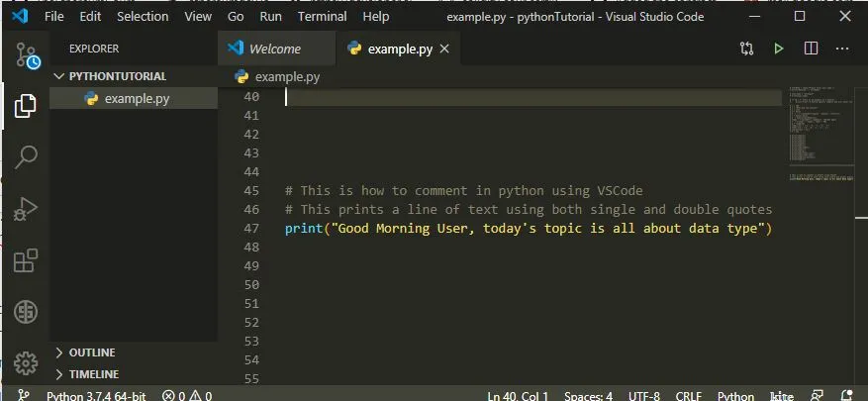Image resolution: width=868 pixels, height=401 pixels.
Task: Maximize the VS Code window
Action: [800, 16]
